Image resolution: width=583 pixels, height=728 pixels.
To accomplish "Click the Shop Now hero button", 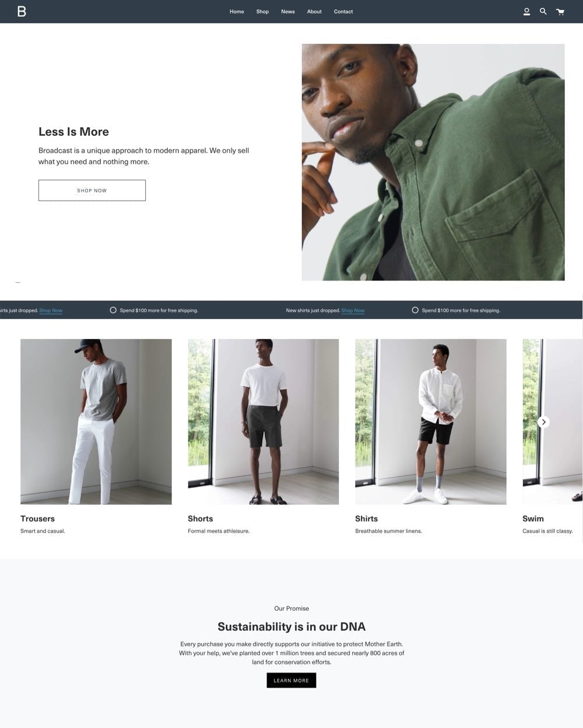I will pos(92,190).
